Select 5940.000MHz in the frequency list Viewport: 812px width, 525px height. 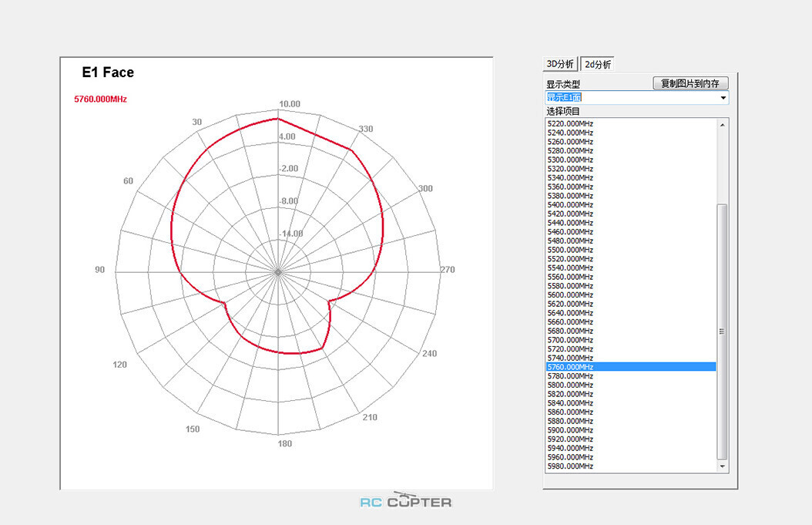[x=631, y=449]
